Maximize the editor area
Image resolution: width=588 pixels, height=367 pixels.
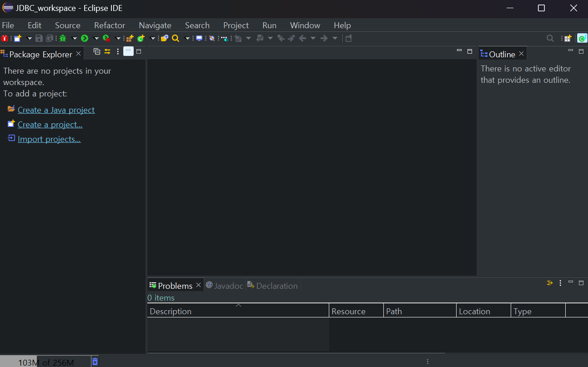click(470, 51)
